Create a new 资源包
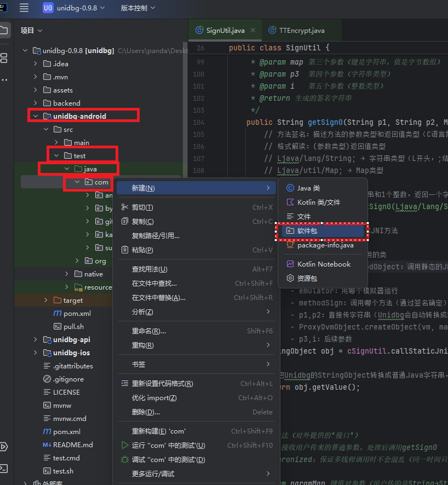 (x=323, y=279)
